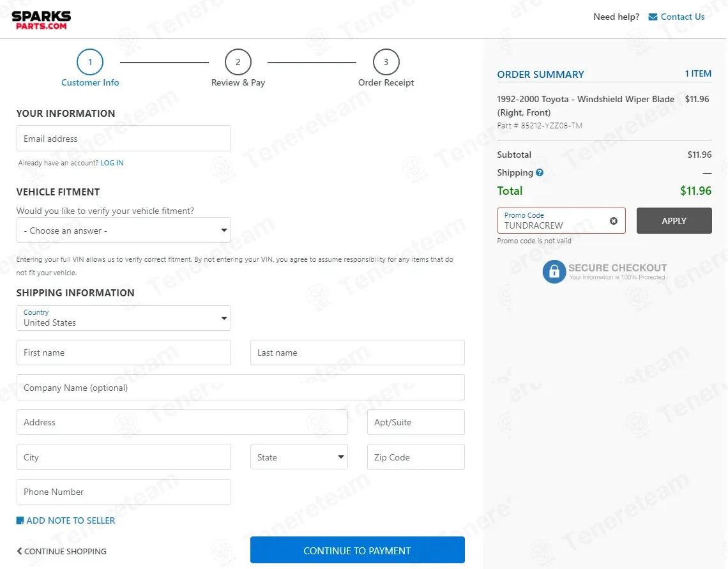Clear the promo code with X icon
This screenshot has width=728, height=569.
tap(613, 221)
